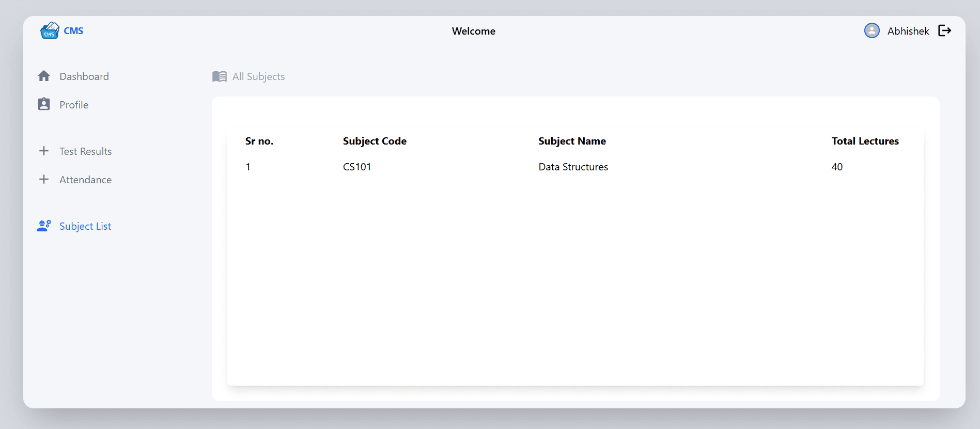Image resolution: width=980 pixels, height=429 pixels.
Task: Select the Test Results menu item
Action: click(86, 151)
